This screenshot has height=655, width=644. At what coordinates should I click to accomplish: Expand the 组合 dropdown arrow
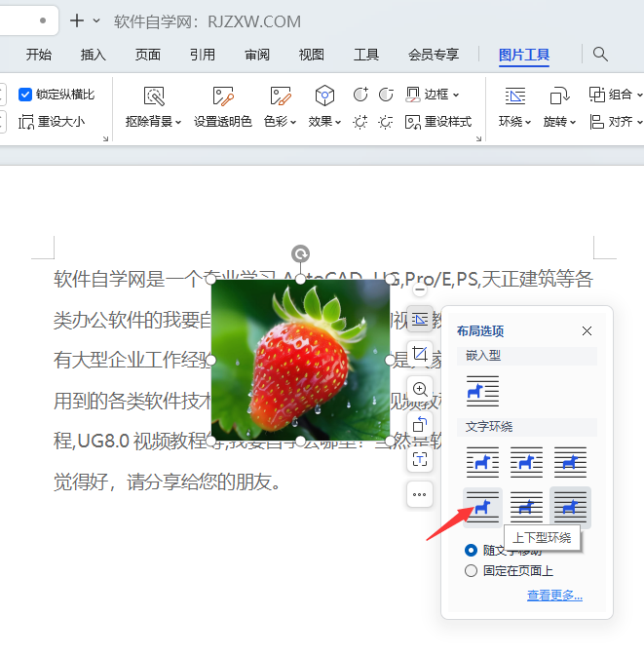coord(639,95)
